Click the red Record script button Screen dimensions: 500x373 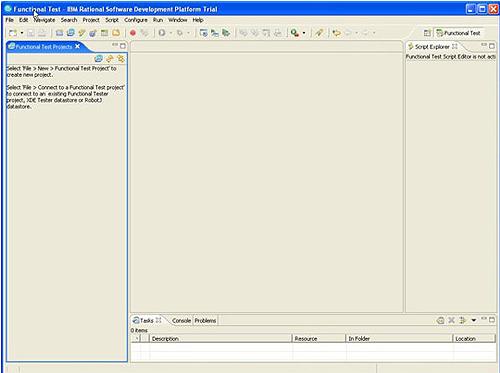pyautogui.click(x=133, y=33)
